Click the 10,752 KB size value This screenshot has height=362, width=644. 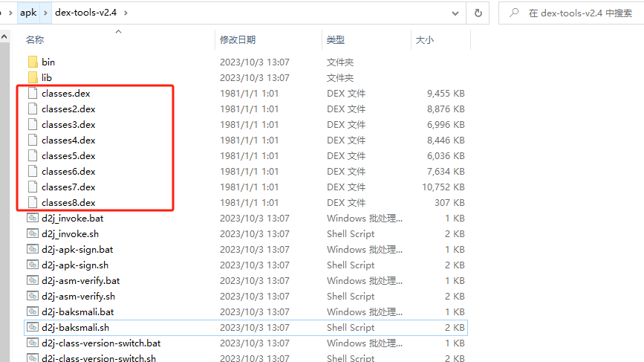click(443, 187)
